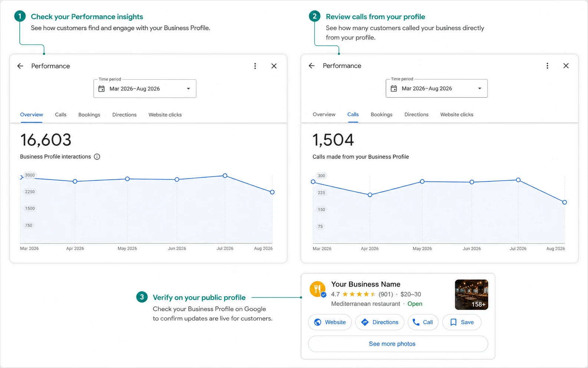The width and height of the screenshot is (588, 368).
Task: Click the Jul 2026 data point on calls chart
Action: coord(518,180)
